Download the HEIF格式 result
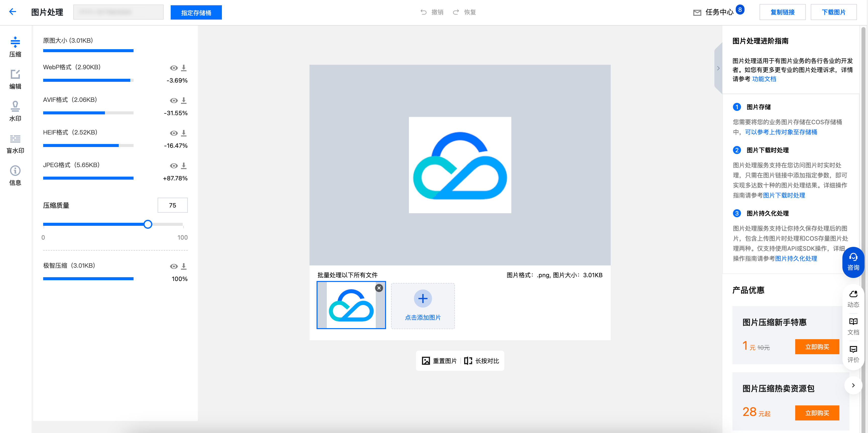The width and height of the screenshot is (868, 433). [x=184, y=133]
